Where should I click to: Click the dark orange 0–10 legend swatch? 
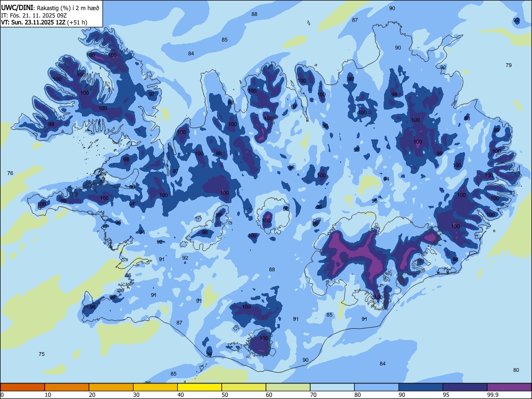point(22,387)
